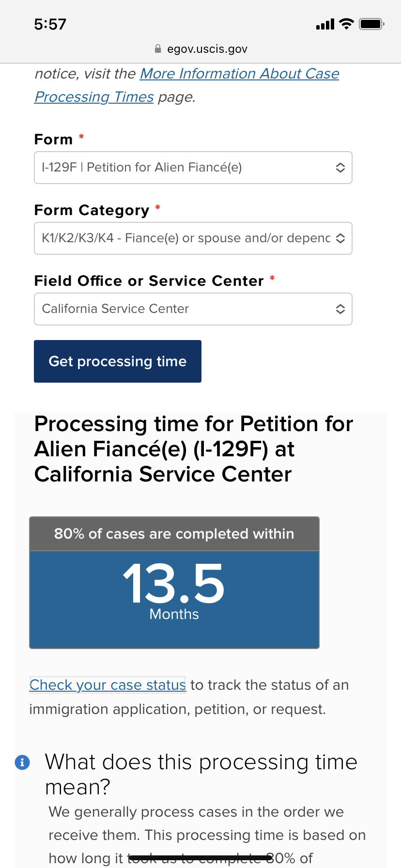The image size is (401, 868).
Task: Tap the home indicator bar at bottom
Action: point(200,858)
